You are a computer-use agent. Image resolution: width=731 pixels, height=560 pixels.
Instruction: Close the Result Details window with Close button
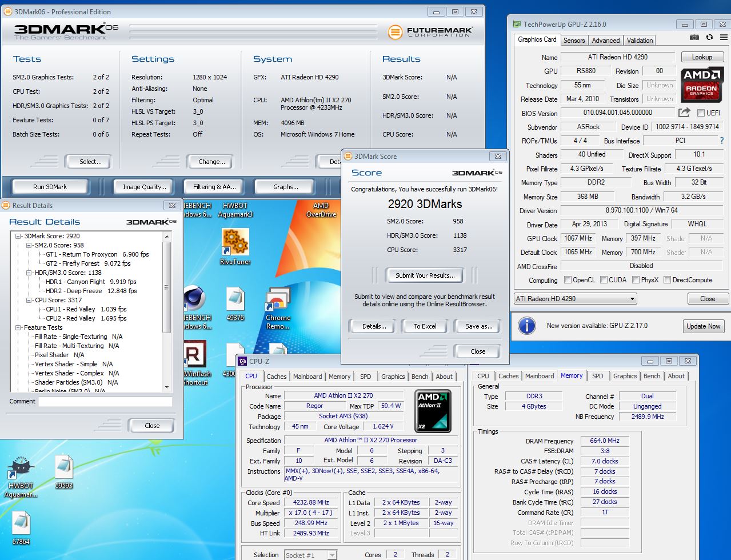pos(152,426)
